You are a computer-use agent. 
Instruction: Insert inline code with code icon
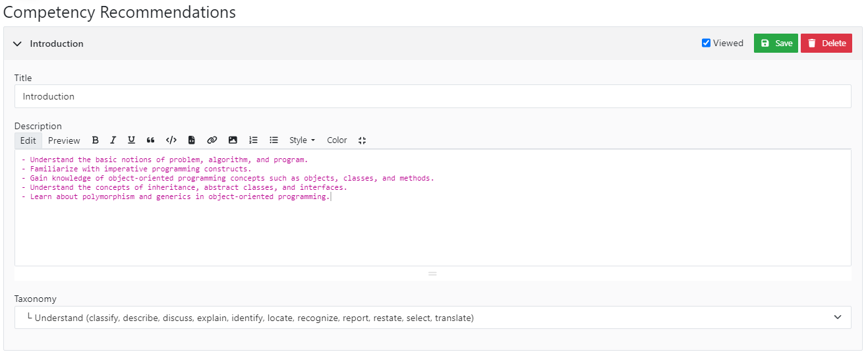tap(171, 140)
